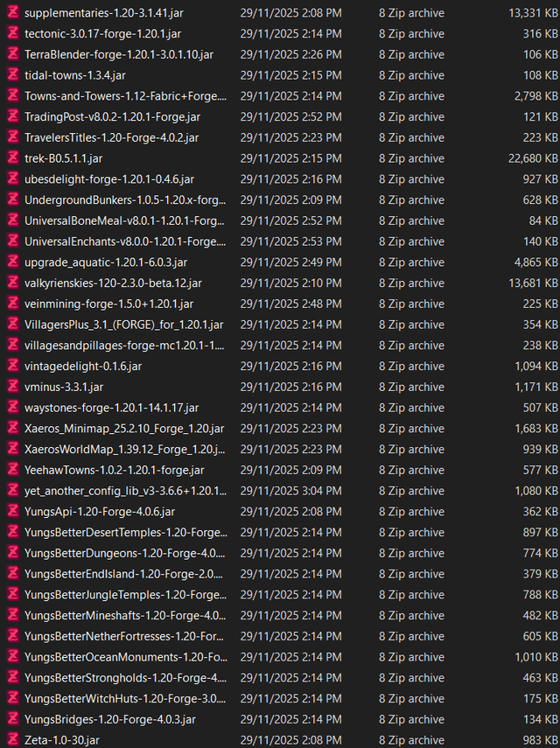The image size is (560, 748).
Task: Select YungsBridges-1.20-Forge-4.0.3.jar
Action: (109, 719)
